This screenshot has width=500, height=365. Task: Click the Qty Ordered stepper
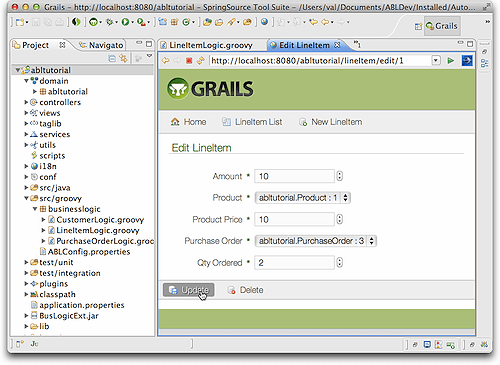339,262
